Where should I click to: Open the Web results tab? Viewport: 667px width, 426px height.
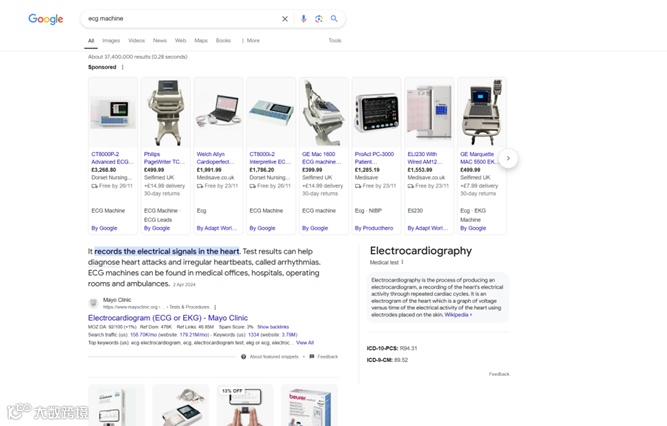180,40
